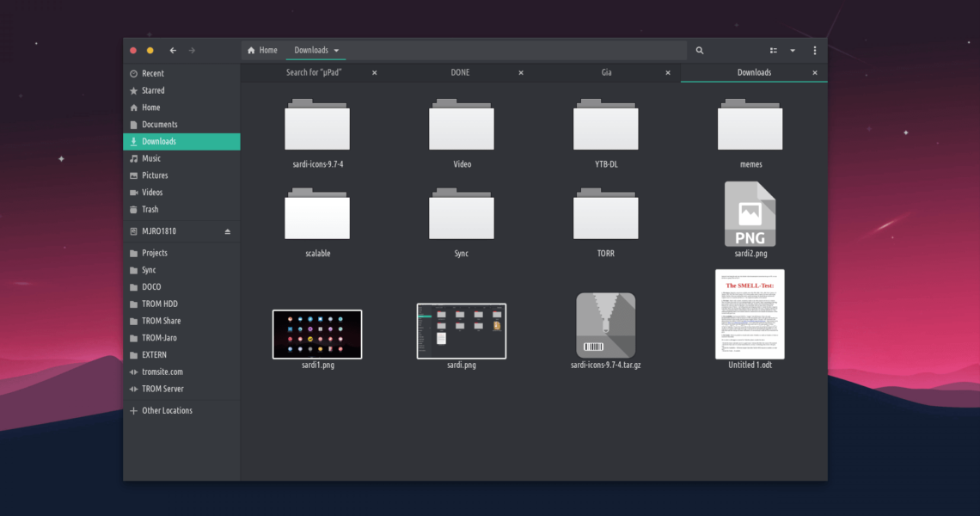This screenshot has width=980, height=516.
Task: Switch to the DONE tab
Action: pos(460,73)
